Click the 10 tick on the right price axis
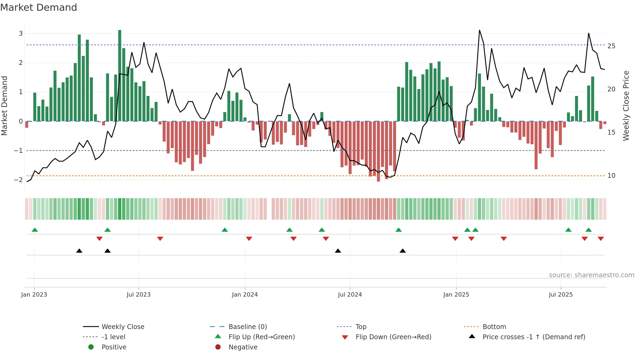Image resolution: width=644 pixels, height=362 pixels. tap(611, 176)
